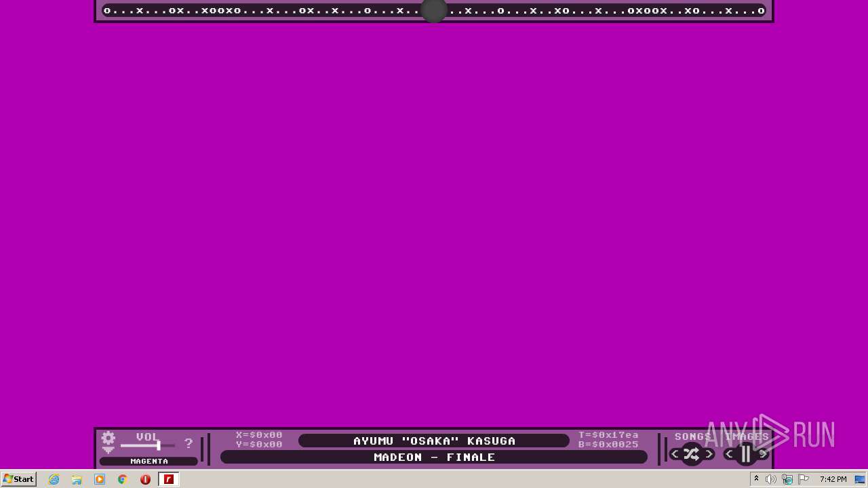This screenshot has width=868, height=488.
Task: Show hidden system tray icons
Action: [756, 479]
